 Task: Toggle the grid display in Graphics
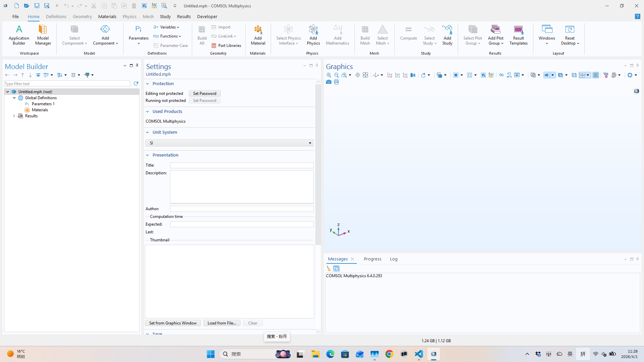click(596, 75)
